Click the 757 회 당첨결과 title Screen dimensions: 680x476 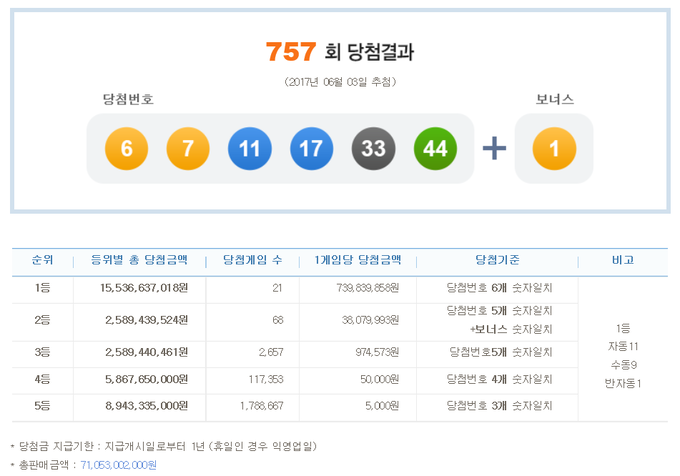coord(339,52)
